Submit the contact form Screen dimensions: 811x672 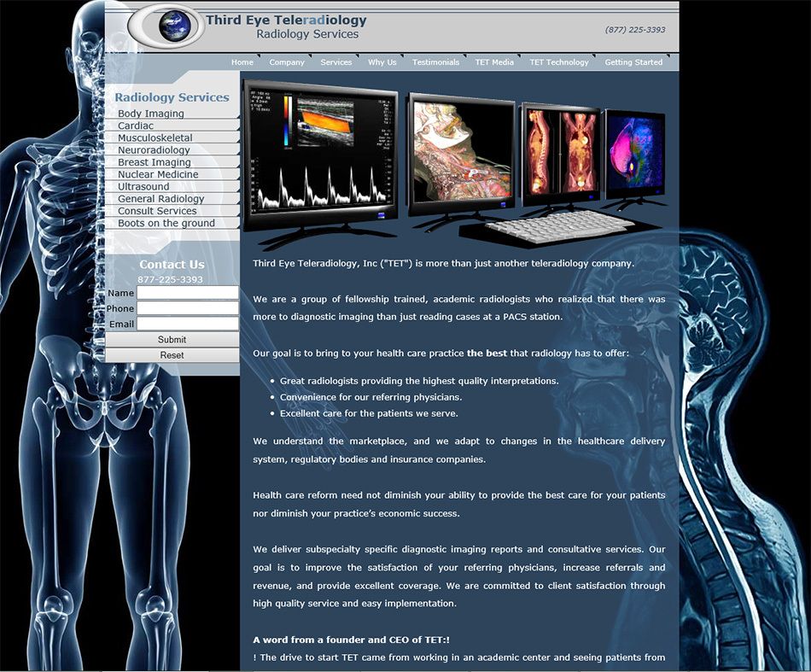[x=172, y=339]
